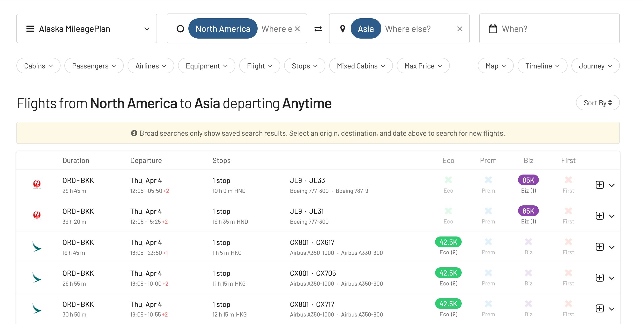644x324 pixels.
Task: Click the hamburger icon next to Alaska MileagePlan
Action: pos(30,28)
